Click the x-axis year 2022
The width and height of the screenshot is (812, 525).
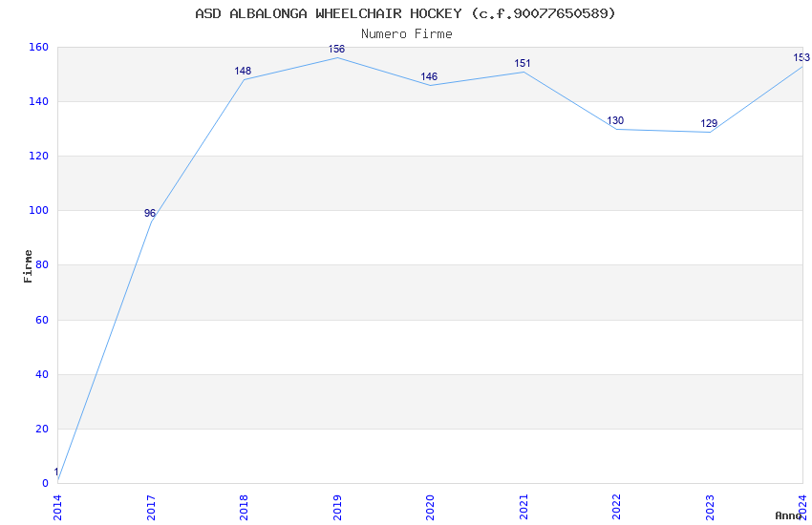point(616,508)
